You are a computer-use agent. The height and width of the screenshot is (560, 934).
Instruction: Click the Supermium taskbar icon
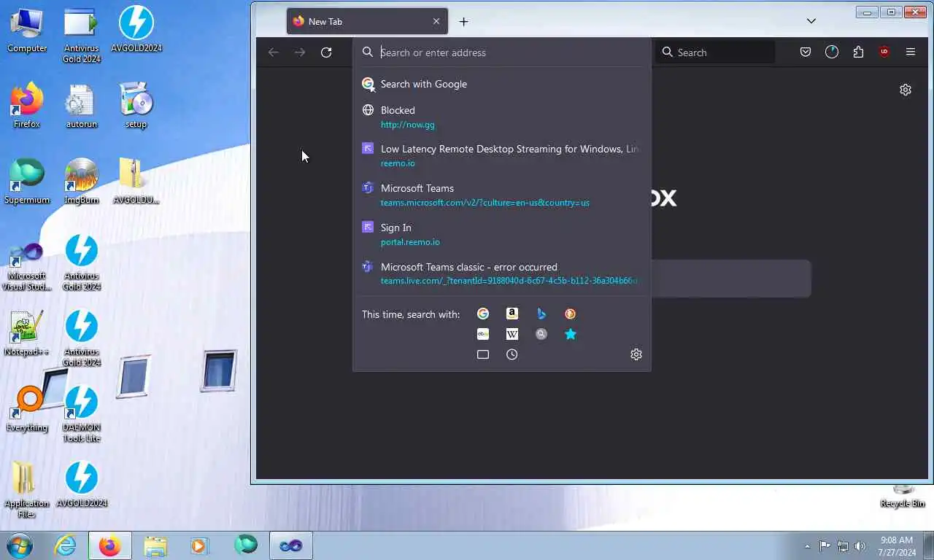pyautogui.click(x=246, y=545)
